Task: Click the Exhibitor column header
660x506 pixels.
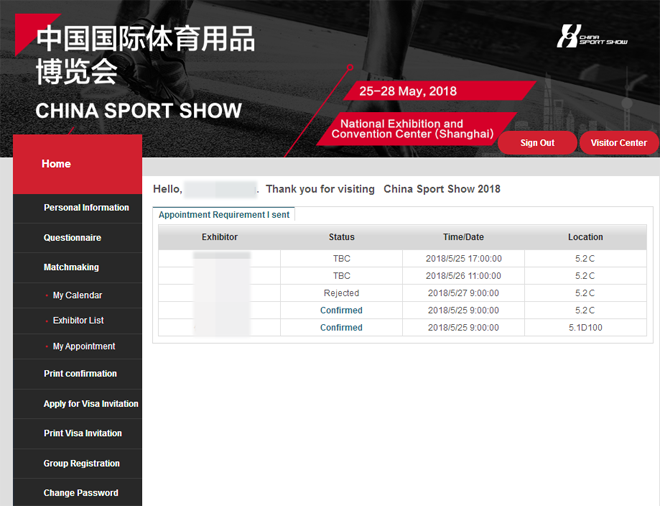Action: (219, 238)
